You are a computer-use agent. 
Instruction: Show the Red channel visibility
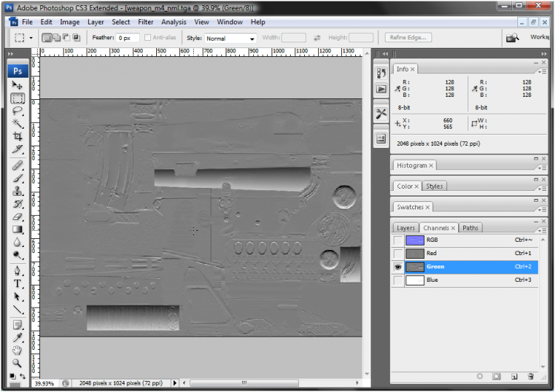tap(398, 254)
